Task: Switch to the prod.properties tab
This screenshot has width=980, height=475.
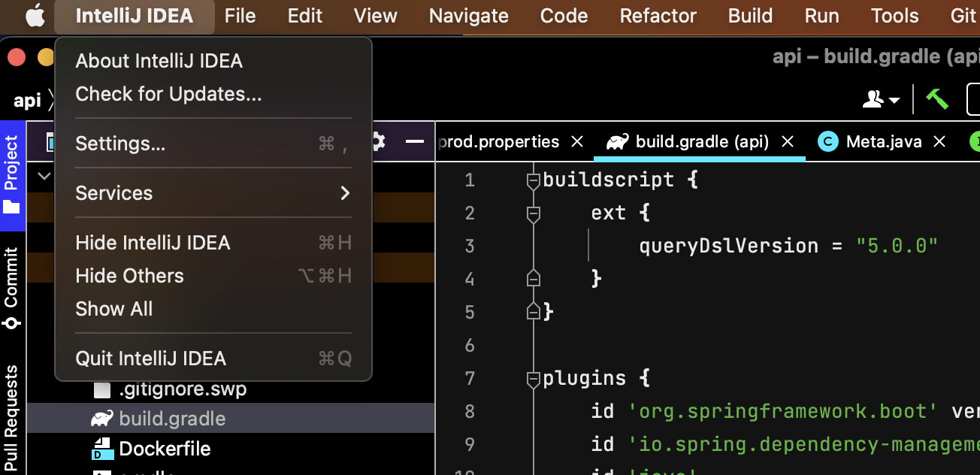Action: (x=499, y=141)
